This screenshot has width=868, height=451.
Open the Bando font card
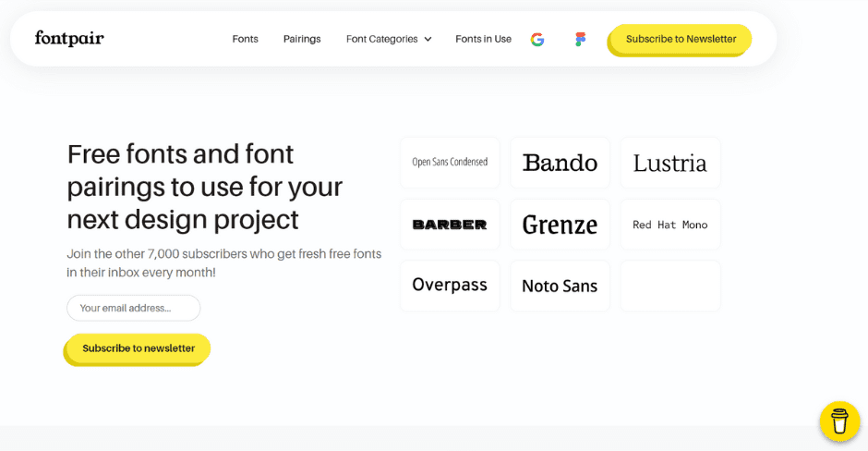[560, 163]
